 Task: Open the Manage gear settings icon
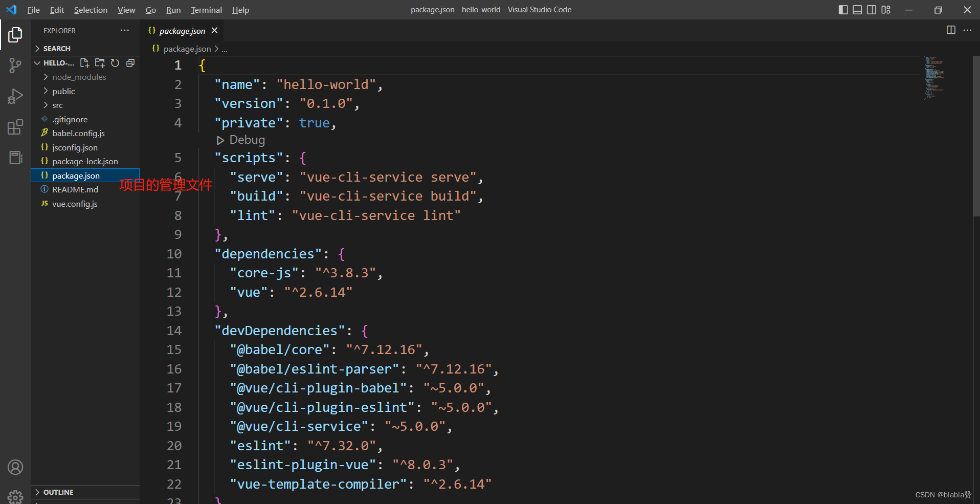tap(15, 496)
